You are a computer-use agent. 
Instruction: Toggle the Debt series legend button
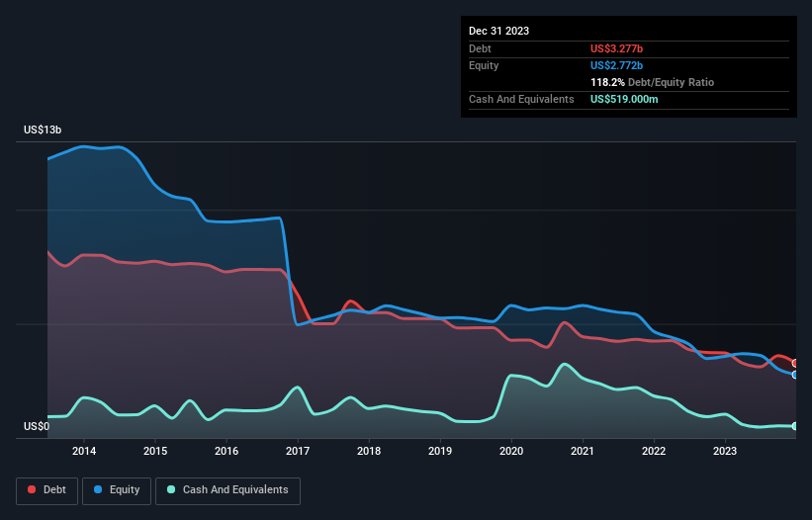coord(46,490)
